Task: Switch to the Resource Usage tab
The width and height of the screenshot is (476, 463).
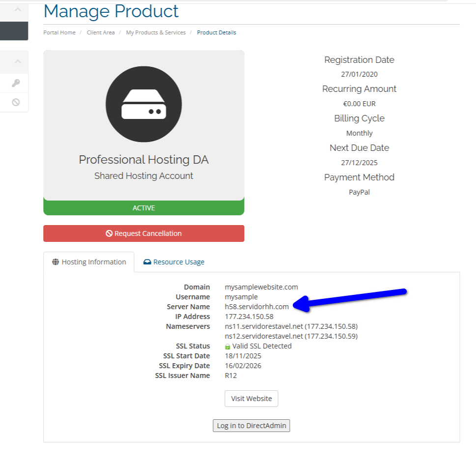Action: pos(174,262)
